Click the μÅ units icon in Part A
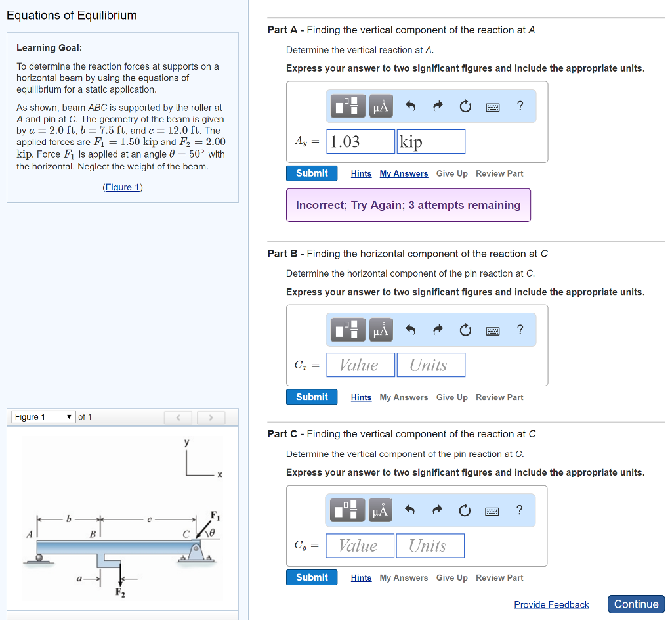Screen dimensions: 672x620 point(380,106)
